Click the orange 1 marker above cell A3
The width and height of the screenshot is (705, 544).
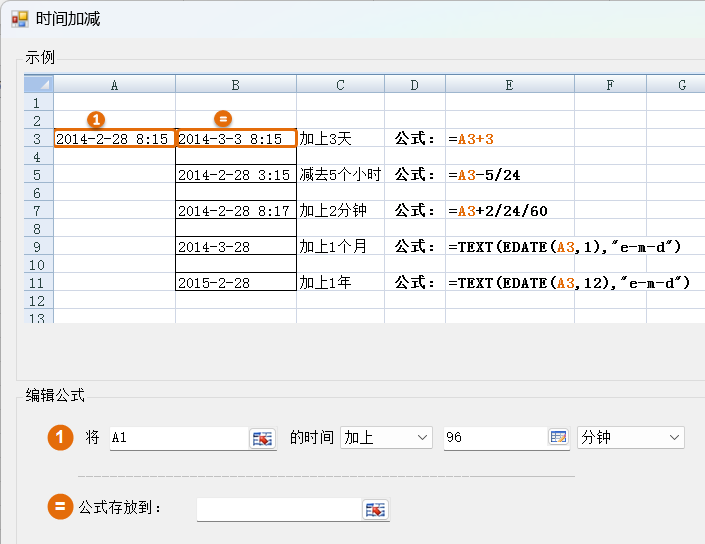[97, 118]
